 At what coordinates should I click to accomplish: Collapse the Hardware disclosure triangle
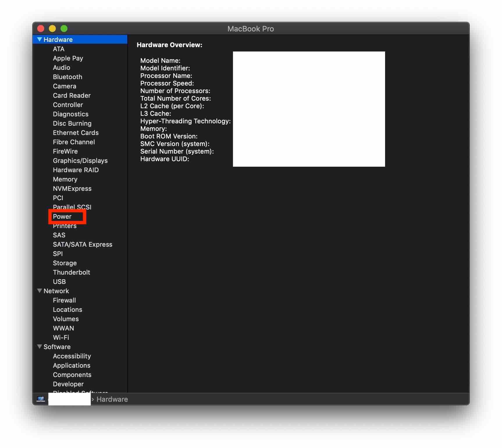tap(40, 39)
